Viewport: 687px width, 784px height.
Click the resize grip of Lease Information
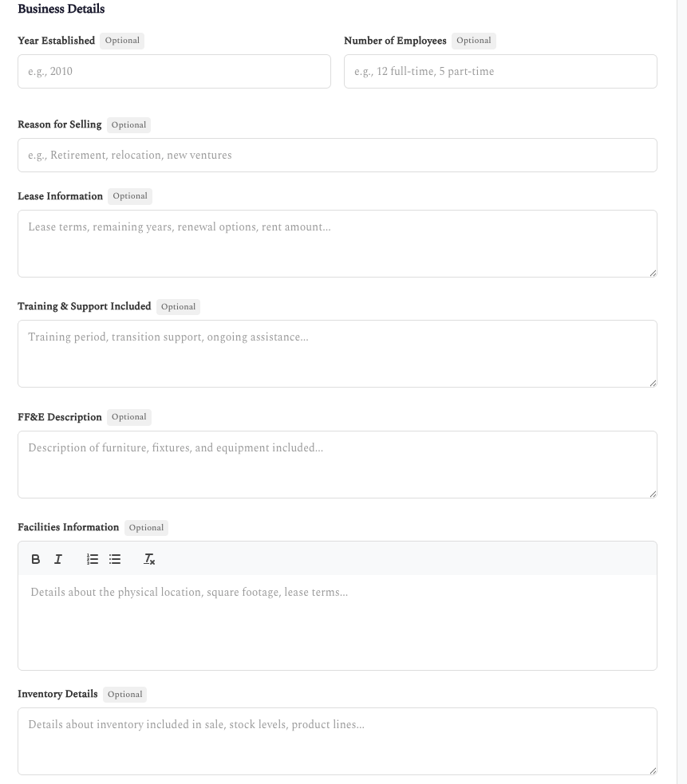(x=652, y=274)
